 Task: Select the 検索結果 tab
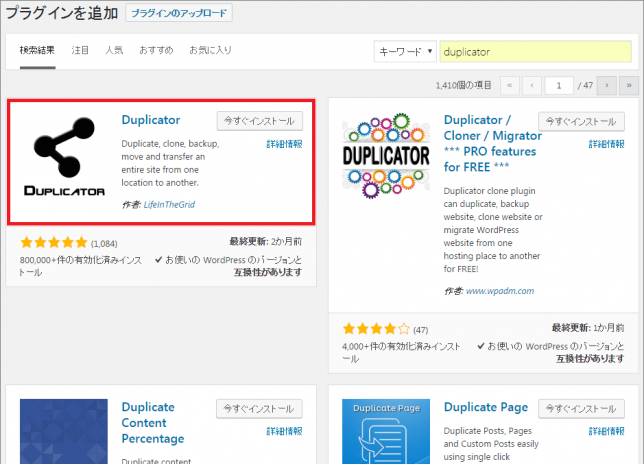click(37, 51)
